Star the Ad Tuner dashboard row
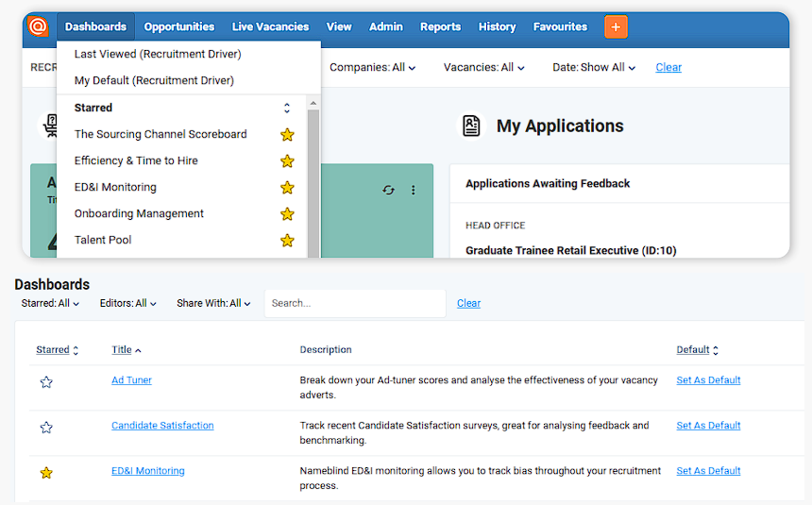This screenshot has width=812, height=505. (x=46, y=382)
